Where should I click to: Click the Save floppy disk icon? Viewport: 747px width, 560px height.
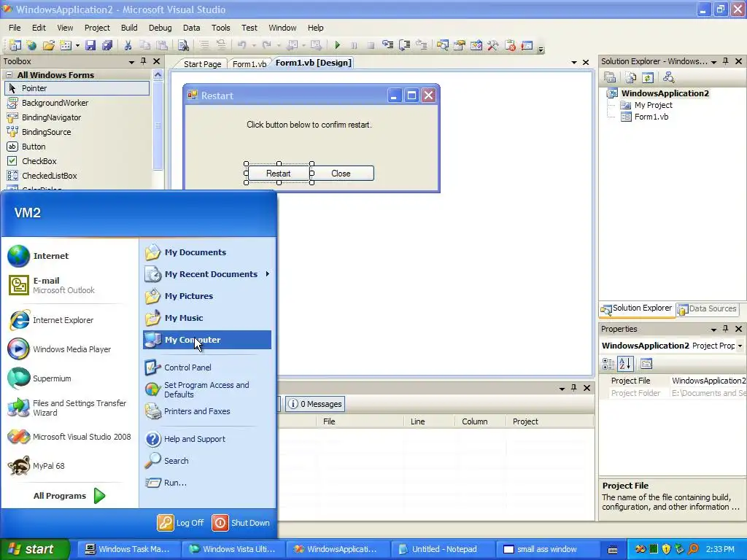(x=90, y=45)
